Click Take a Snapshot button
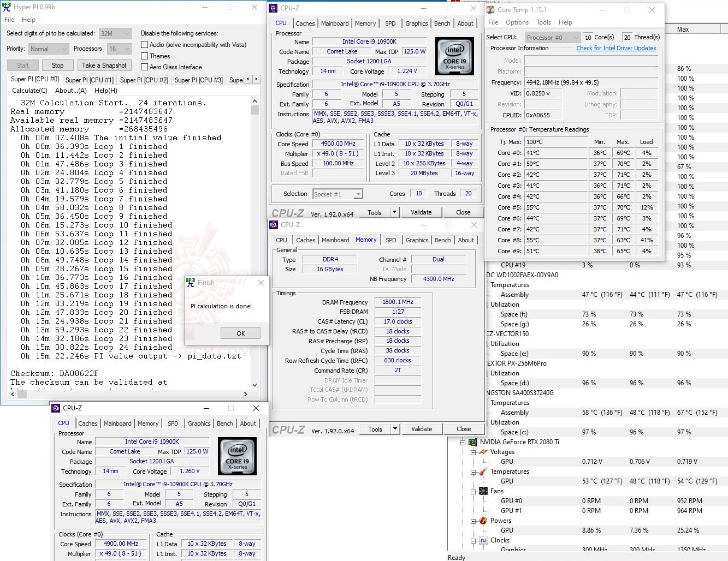The width and height of the screenshot is (728, 561). [x=104, y=65]
